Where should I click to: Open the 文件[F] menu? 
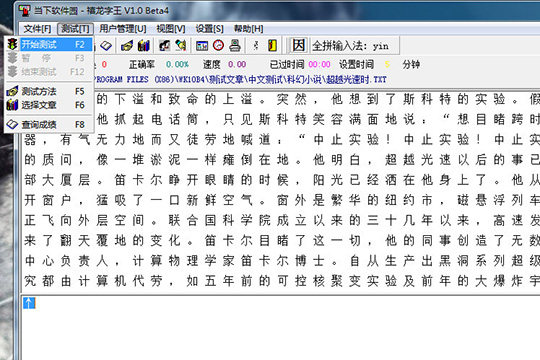37,29
